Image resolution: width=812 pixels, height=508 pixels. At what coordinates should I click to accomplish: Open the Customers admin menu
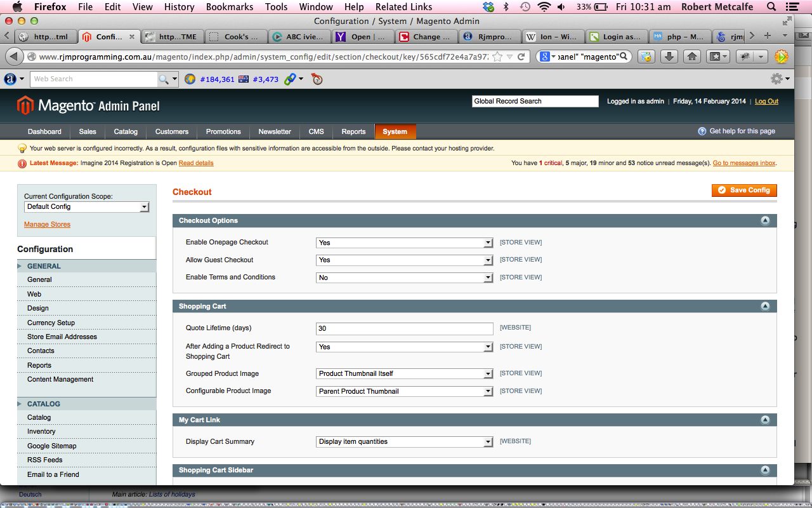[172, 131]
